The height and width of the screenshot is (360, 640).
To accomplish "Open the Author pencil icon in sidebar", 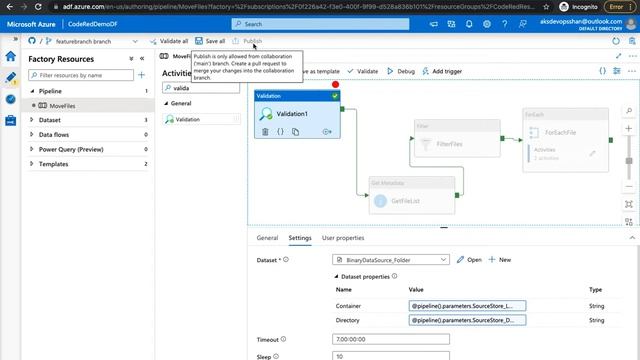I will 11,77.
